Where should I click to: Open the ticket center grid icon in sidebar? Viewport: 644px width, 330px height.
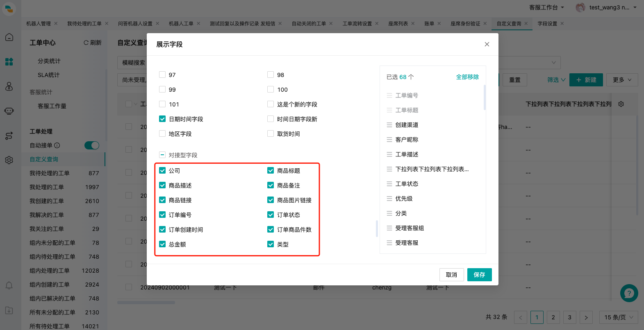coord(9,62)
